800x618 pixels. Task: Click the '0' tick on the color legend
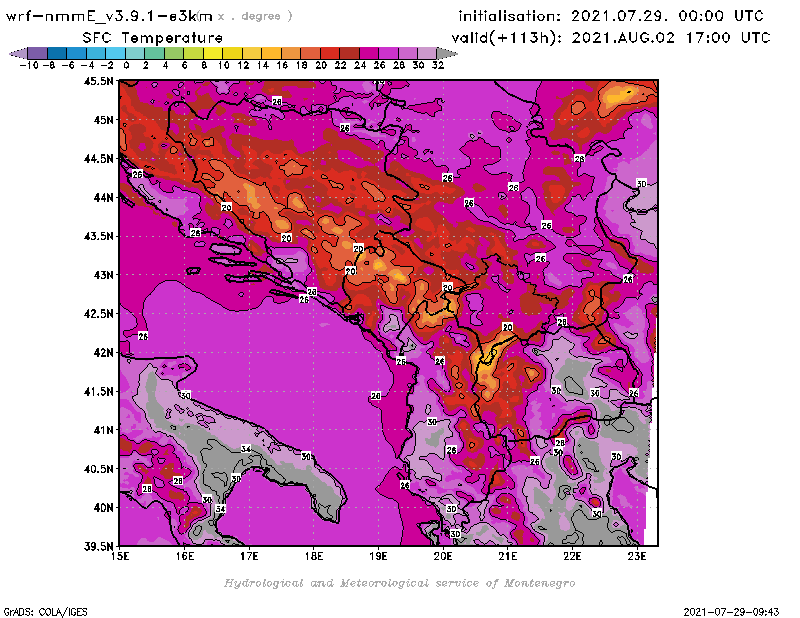[126, 65]
